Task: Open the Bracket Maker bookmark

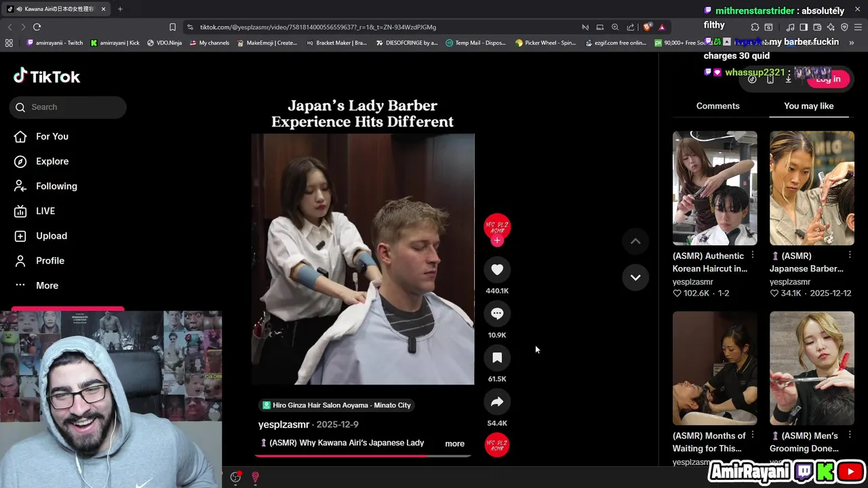Action: 336,43
